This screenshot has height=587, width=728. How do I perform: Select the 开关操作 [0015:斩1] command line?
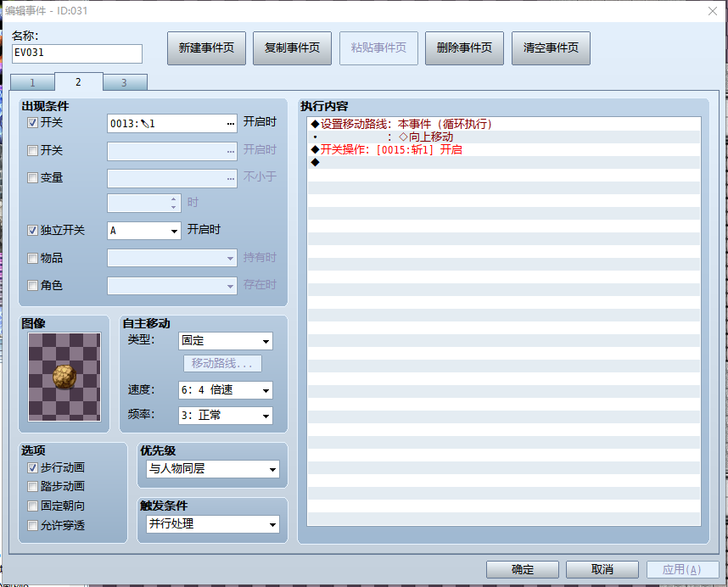tap(504, 149)
